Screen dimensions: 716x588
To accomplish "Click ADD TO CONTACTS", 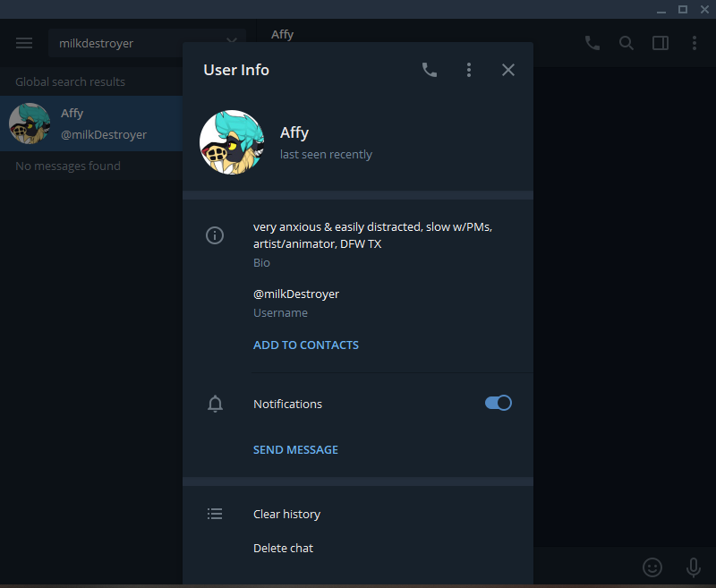I will pos(306,345).
